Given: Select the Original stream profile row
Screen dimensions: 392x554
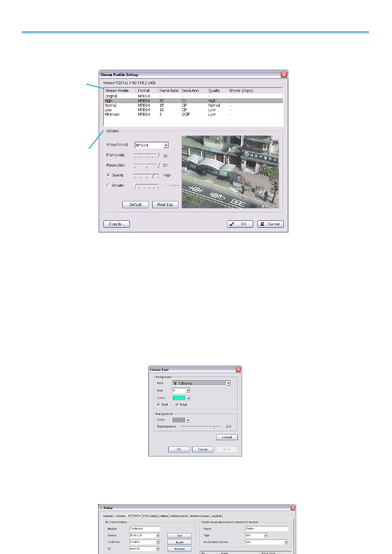Looking at the screenshot, I should click(193, 96).
